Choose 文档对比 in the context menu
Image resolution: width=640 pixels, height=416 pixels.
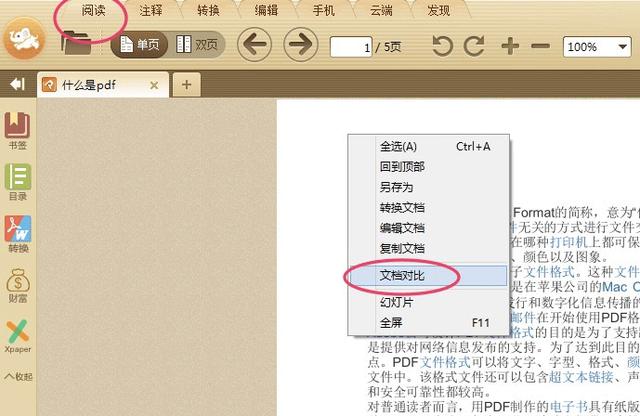click(429, 276)
